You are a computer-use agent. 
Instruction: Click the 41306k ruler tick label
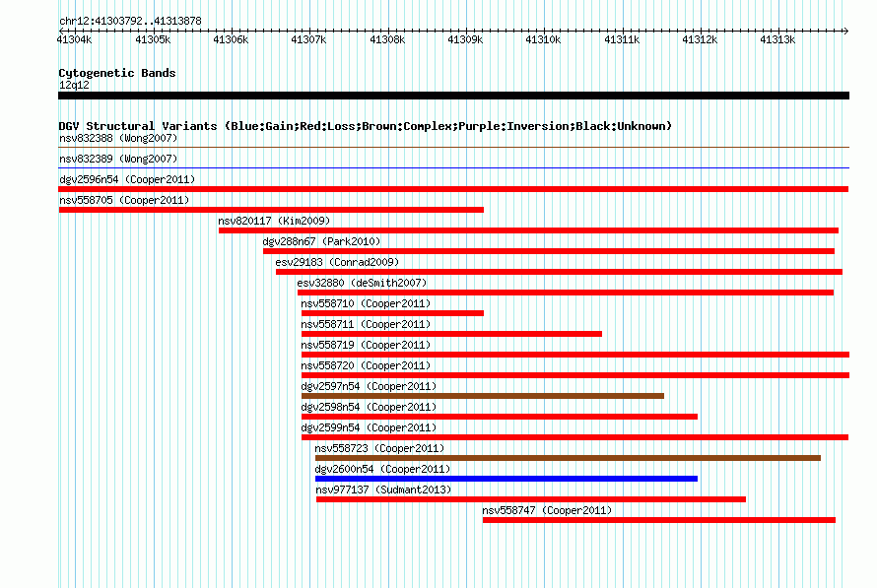click(231, 39)
